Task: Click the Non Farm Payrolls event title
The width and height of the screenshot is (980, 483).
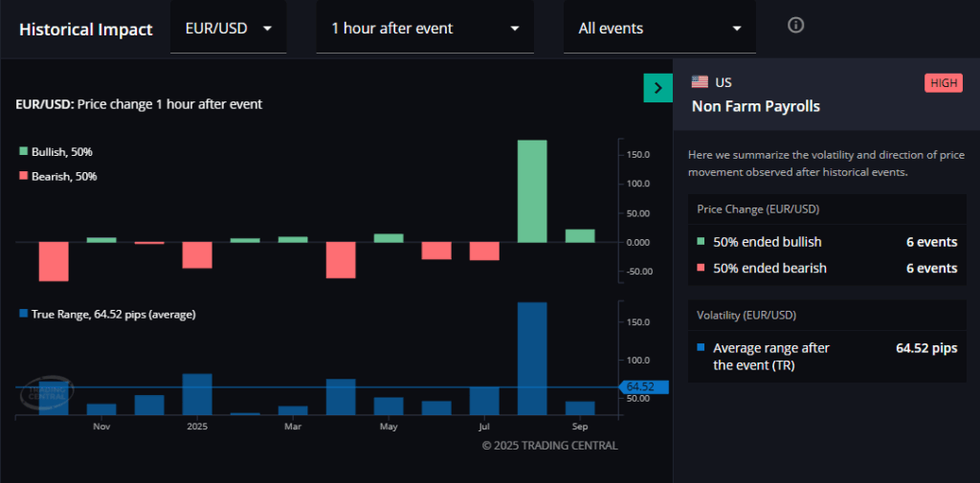Action: click(755, 106)
